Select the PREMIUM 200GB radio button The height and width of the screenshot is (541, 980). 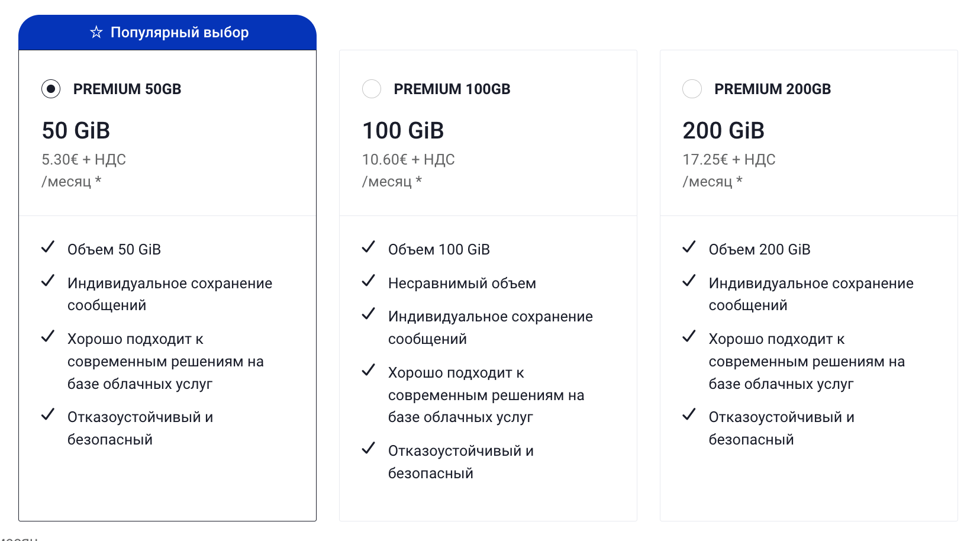pyautogui.click(x=692, y=89)
